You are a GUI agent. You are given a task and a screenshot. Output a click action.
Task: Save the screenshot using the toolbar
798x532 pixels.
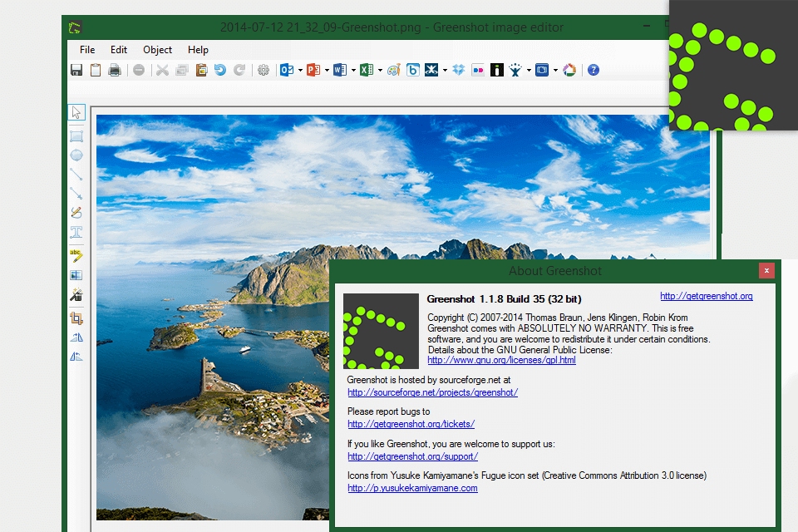pyautogui.click(x=76, y=70)
